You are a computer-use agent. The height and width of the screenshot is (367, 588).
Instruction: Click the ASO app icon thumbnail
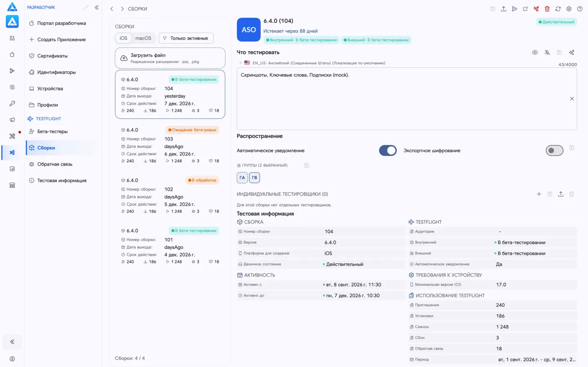point(249,29)
